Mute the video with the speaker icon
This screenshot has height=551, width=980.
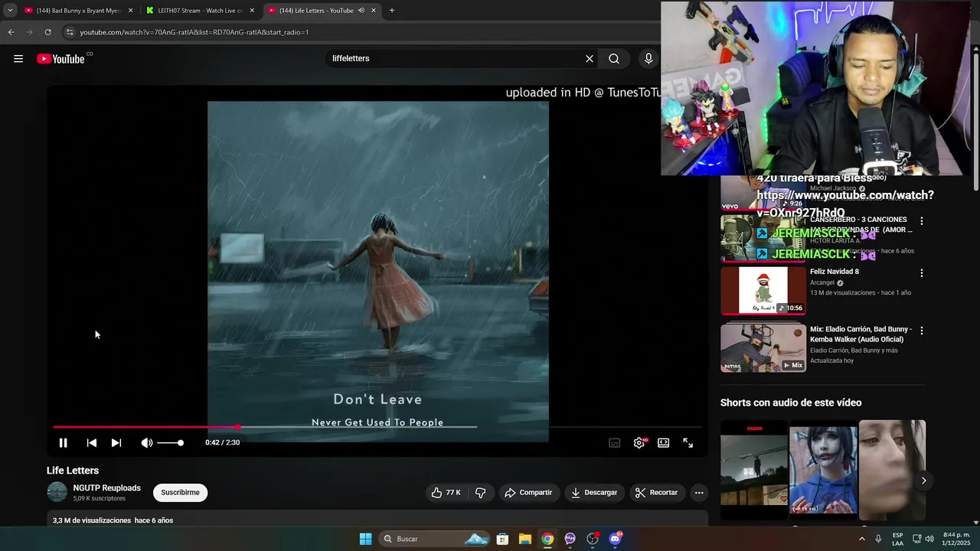(146, 443)
